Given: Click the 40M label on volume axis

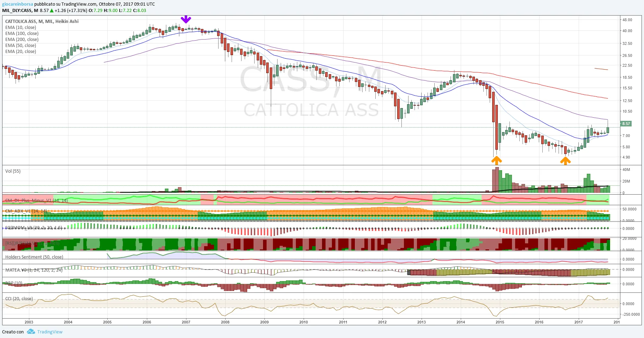Looking at the screenshot, I should coord(626,170).
